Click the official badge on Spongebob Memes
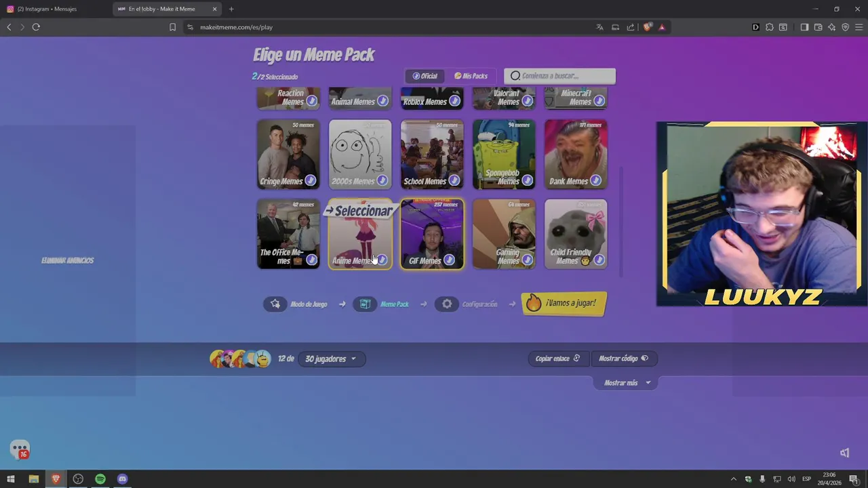This screenshot has height=488, width=868. (x=527, y=180)
